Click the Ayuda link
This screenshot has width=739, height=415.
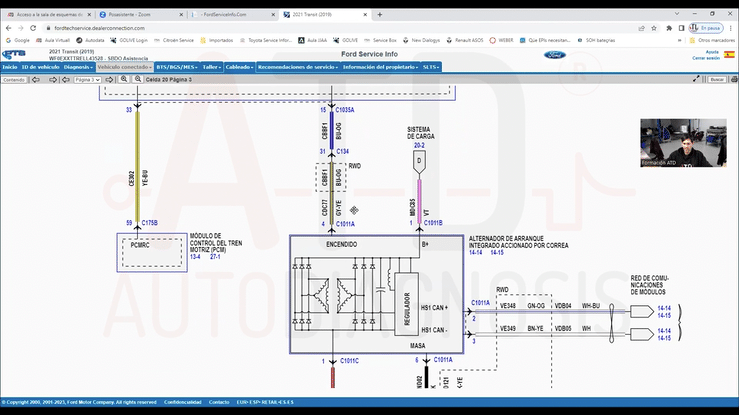tap(712, 52)
